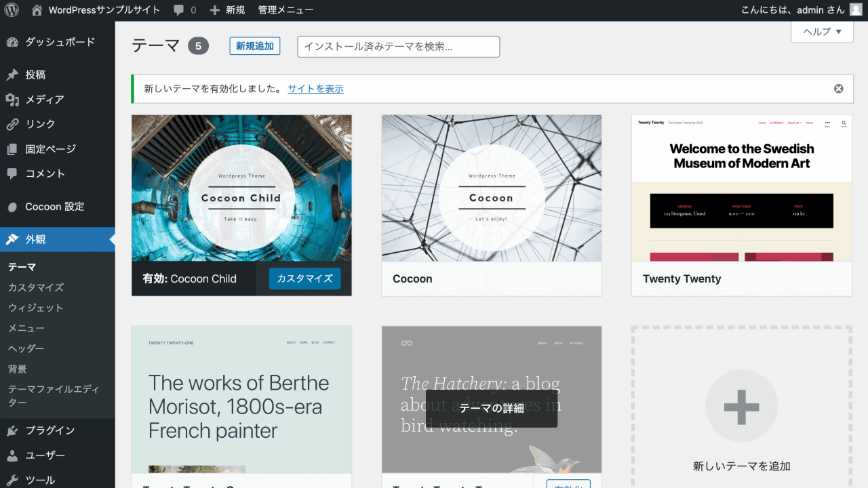Focus the installed themes search field
The width and height of the screenshot is (868, 488).
pos(399,47)
